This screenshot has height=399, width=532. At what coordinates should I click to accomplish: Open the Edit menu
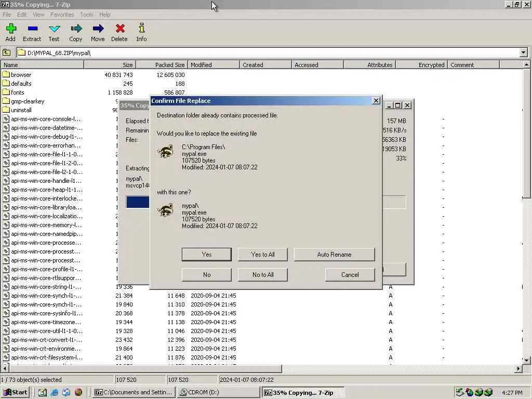[22, 15]
